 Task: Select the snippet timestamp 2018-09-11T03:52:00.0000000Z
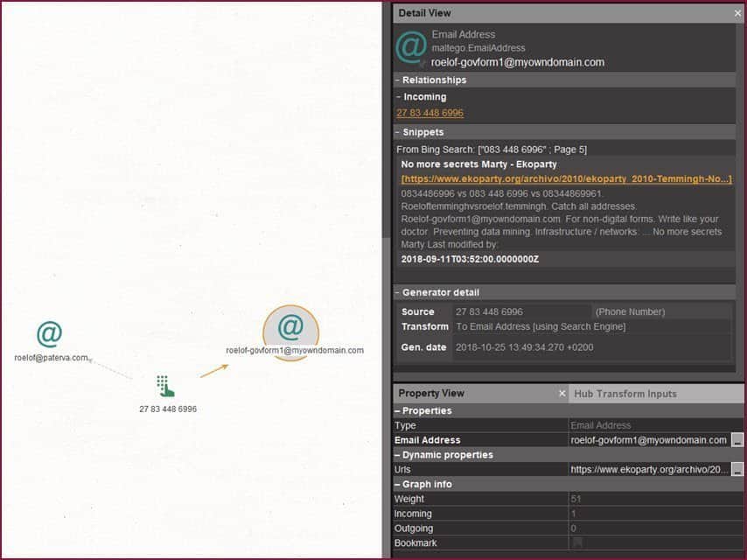pos(470,259)
